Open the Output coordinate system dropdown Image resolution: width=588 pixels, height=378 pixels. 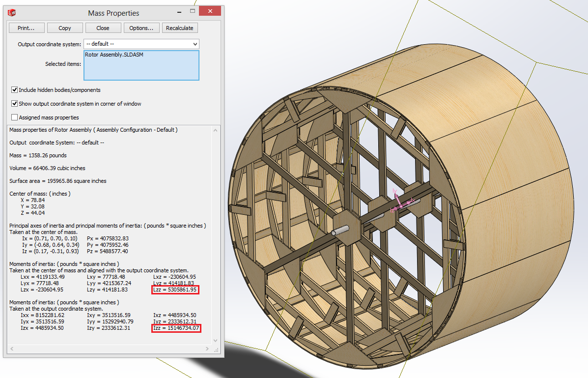pyautogui.click(x=195, y=44)
